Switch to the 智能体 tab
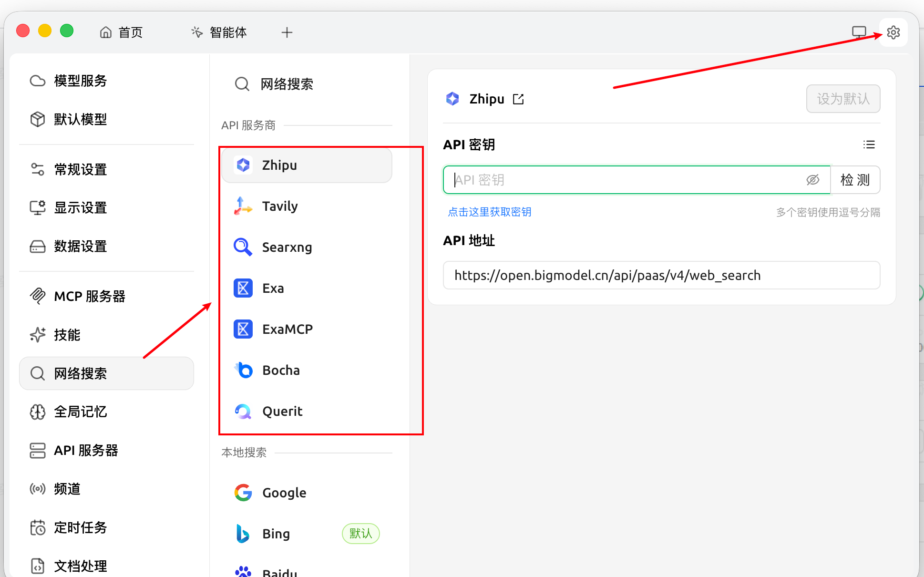Image resolution: width=924 pixels, height=577 pixels. [x=219, y=32]
